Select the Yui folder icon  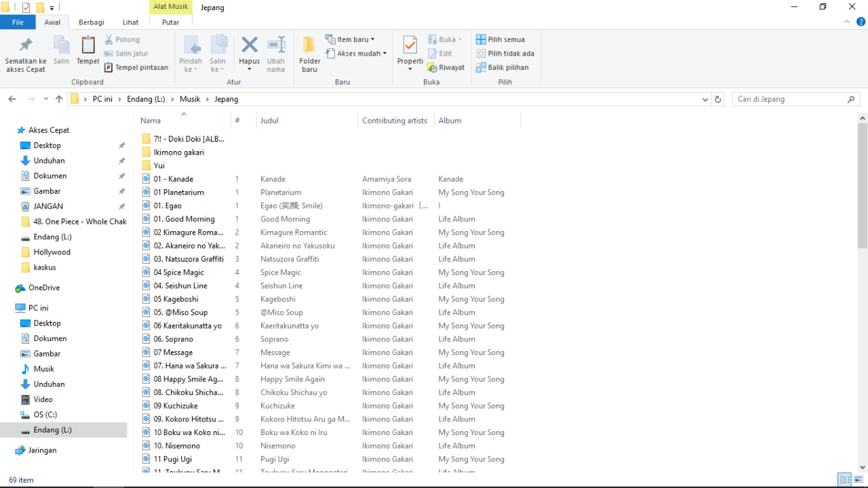click(x=146, y=165)
